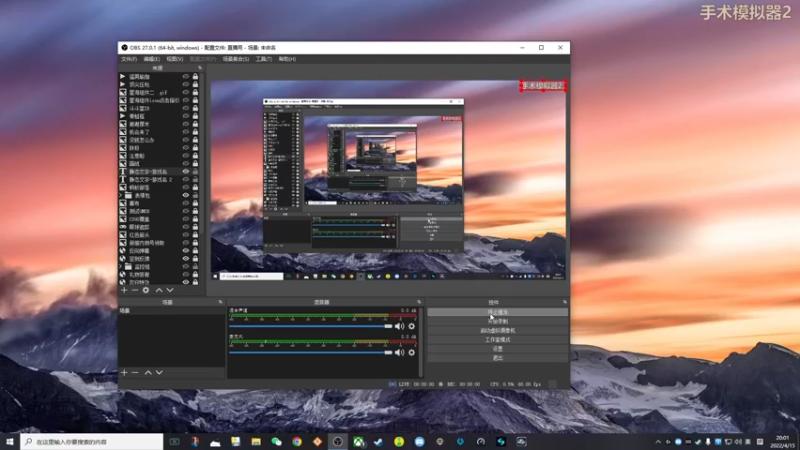Viewport: 800px width, 450px height.
Task: Open the 场景集合(S) menu
Action: pos(236,59)
